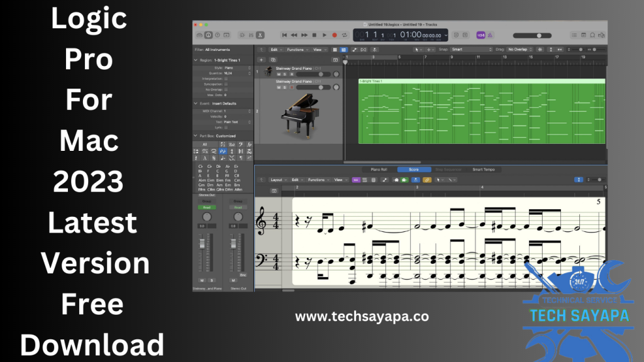Solo track 1 Steinway Grand Piano
Image resolution: width=644 pixels, height=362 pixels.
(x=285, y=74)
